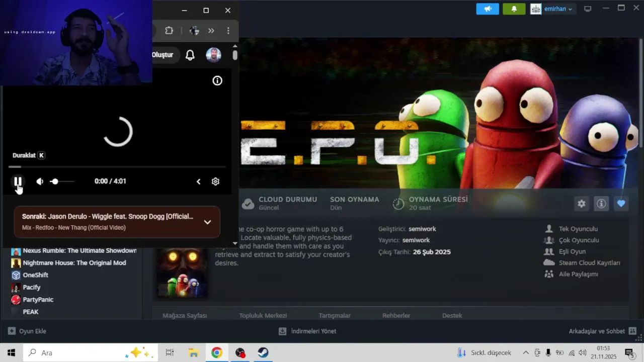Mute the YouTube player volume icon

coord(40,182)
